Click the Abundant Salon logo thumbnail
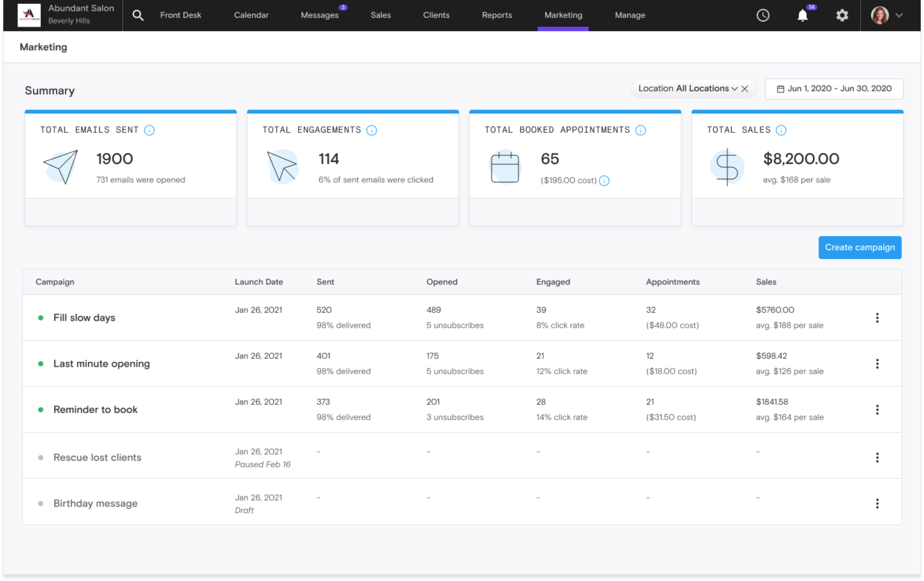Viewport: 924px width, 581px height. [x=29, y=16]
